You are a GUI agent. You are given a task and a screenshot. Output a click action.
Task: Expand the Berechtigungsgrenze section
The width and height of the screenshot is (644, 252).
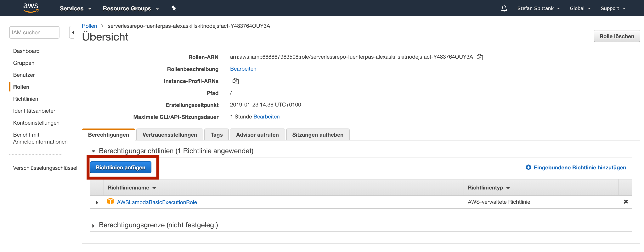tap(93, 226)
